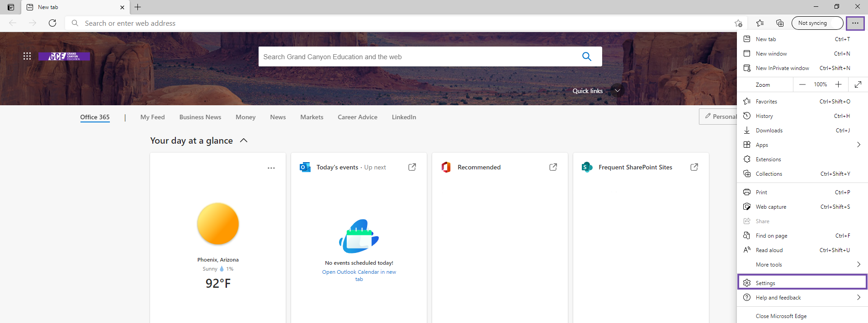This screenshot has width=868, height=323.
Task: Open Extensions from the menu
Action: 802,159
